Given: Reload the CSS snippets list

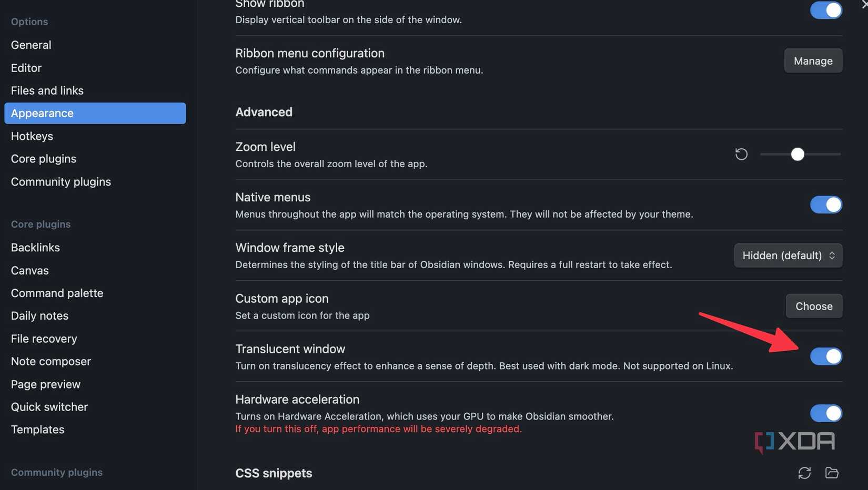Looking at the screenshot, I should pyautogui.click(x=804, y=473).
